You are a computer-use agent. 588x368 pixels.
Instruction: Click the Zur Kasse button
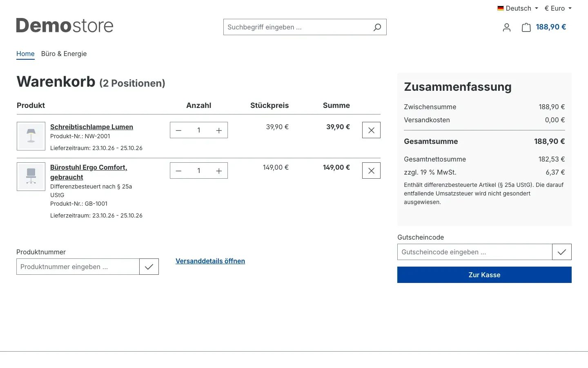(484, 275)
